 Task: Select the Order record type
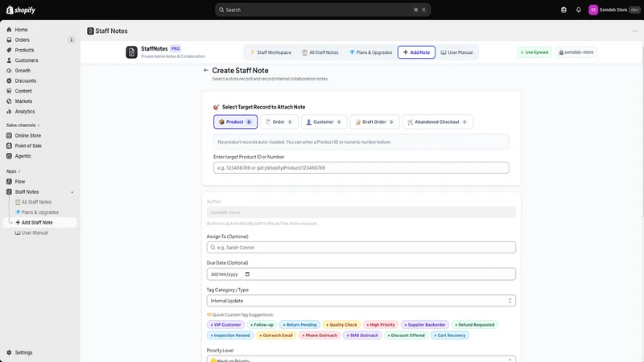(x=279, y=122)
